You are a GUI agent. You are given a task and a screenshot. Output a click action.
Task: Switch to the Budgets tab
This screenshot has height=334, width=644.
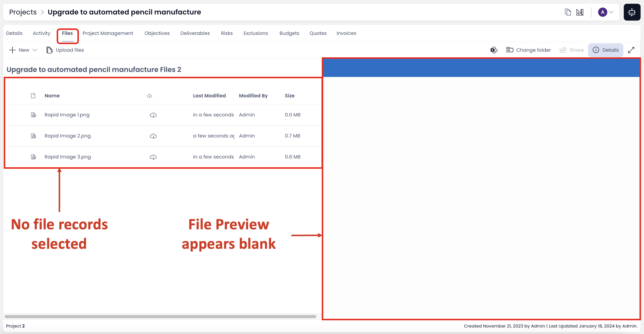289,33
